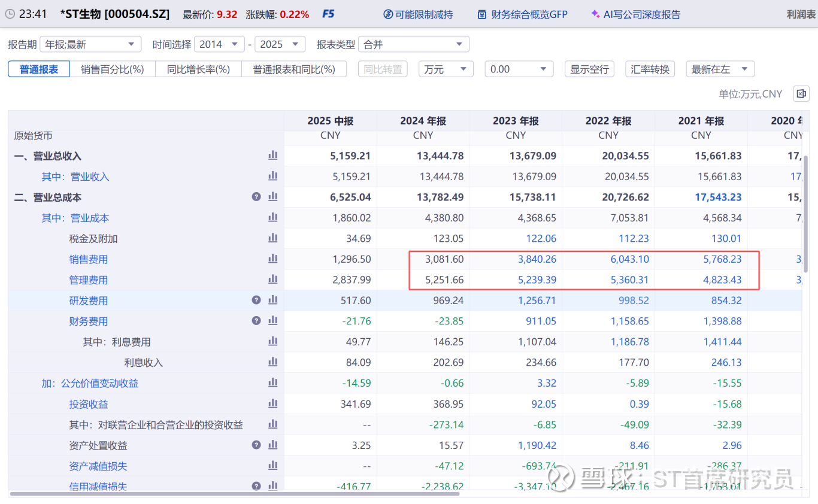Click AI写公司深度报告 link
This screenshot has width=818, height=504.
[x=635, y=14]
